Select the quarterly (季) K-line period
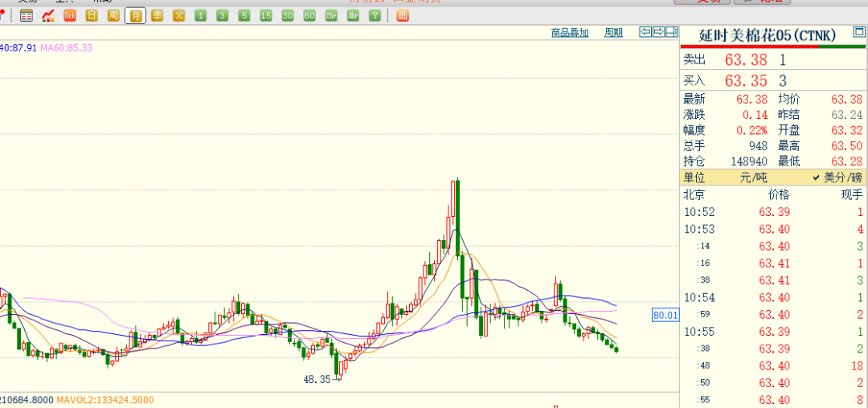The width and height of the screenshot is (868, 408). click(157, 15)
